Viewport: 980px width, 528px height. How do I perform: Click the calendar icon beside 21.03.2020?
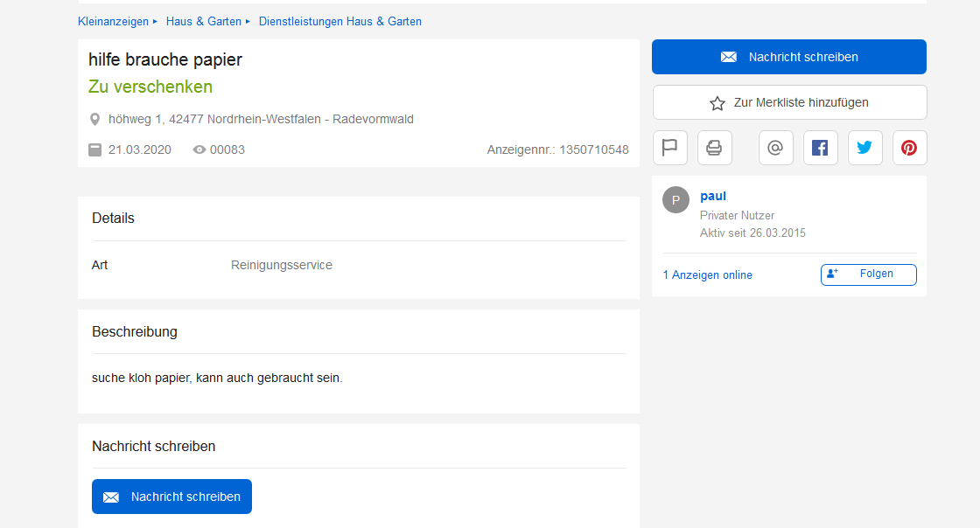click(x=95, y=149)
